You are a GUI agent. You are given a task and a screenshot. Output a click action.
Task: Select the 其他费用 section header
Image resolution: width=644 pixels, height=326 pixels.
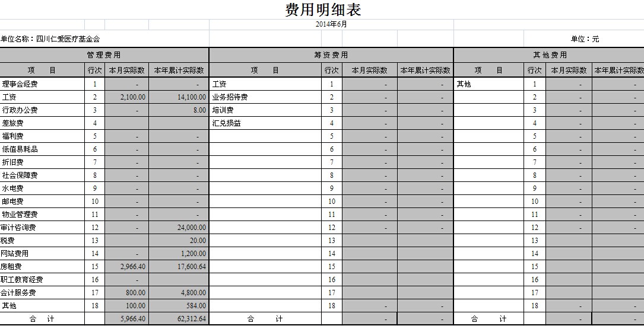[x=550, y=55]
